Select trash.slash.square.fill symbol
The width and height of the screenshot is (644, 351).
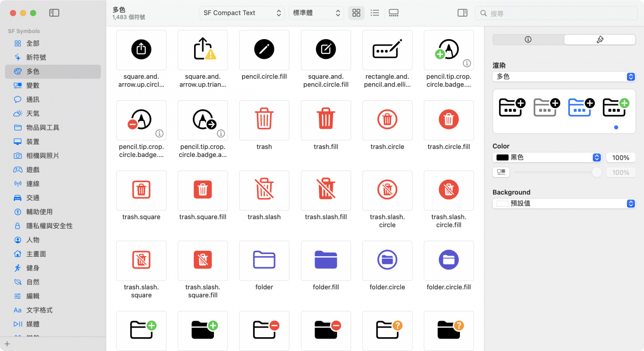(203, 261)
